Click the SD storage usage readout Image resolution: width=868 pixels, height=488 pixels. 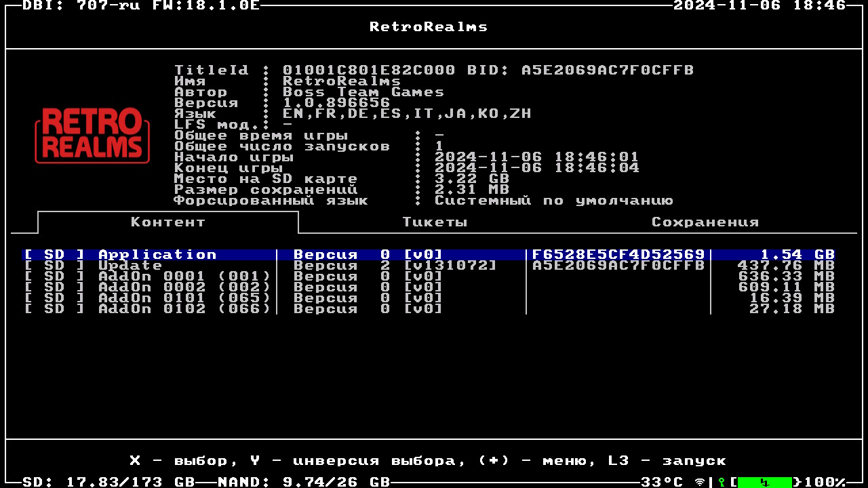click(108, 482)
